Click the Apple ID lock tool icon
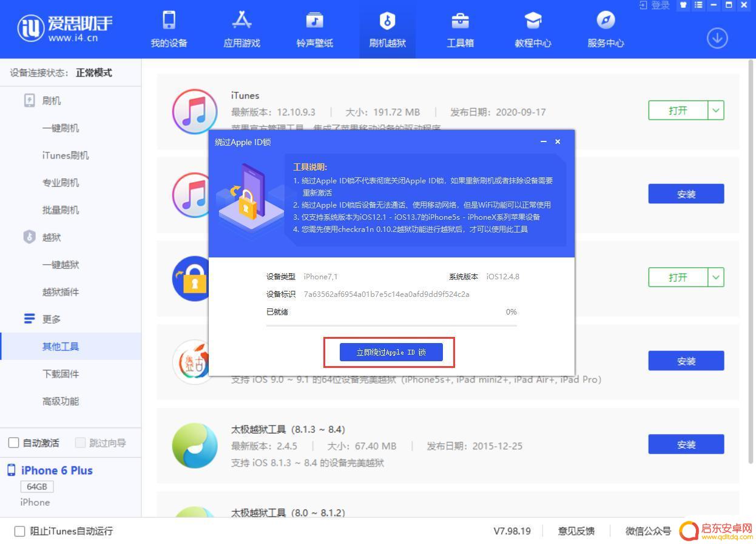Viewport: 756px width, 544px height. pos(190,278)
